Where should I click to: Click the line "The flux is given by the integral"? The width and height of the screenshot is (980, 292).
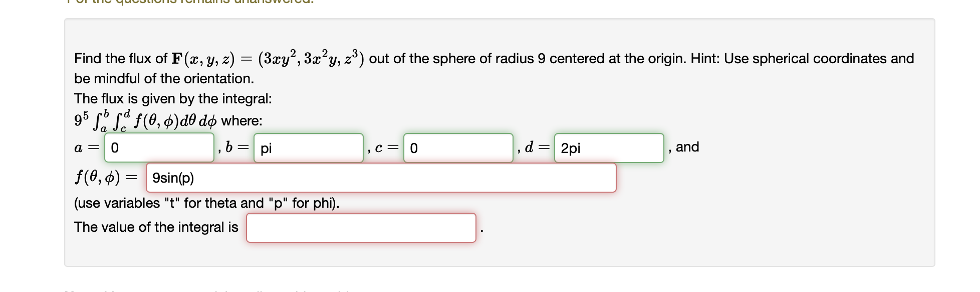coord(173,98)
